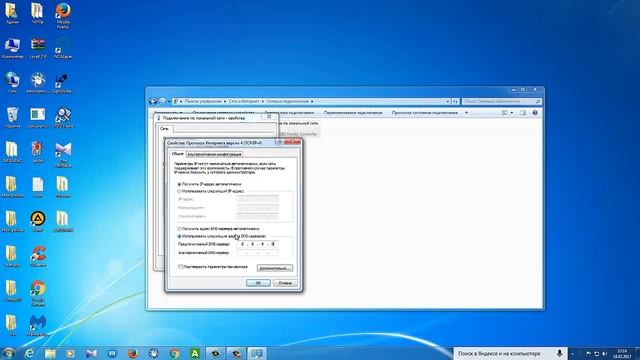Open help in Network Connections toolbar

535,113
